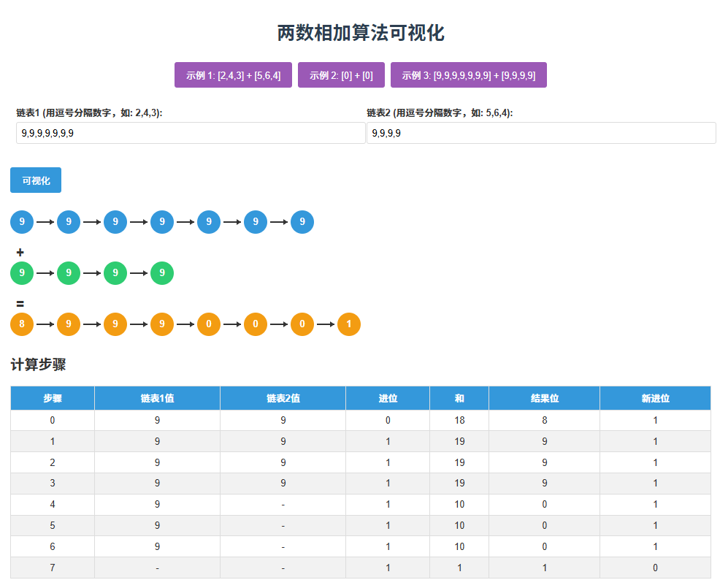Click the orange result node showing 8
This screenshot has height=588, width=720.
point(21,324)
